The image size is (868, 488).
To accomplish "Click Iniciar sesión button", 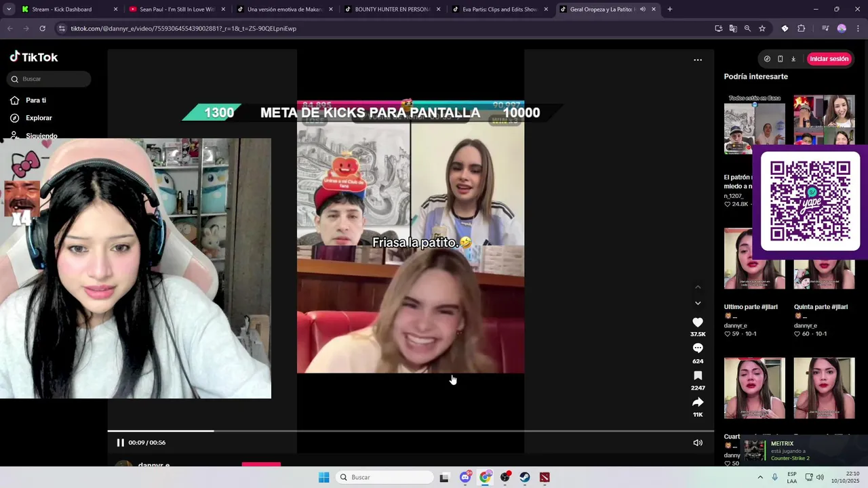I will point(829,59).
